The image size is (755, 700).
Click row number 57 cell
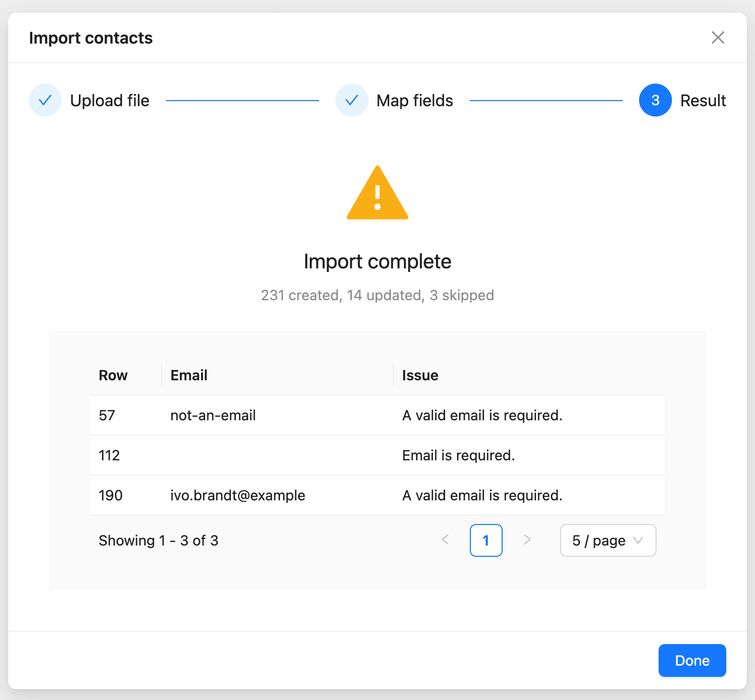(x=126, y=415)
